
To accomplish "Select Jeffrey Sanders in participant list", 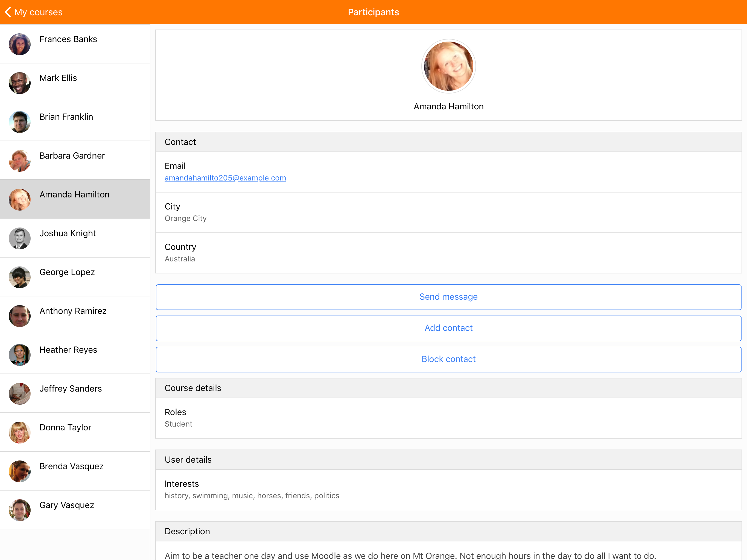I will [x=75, y=393].
